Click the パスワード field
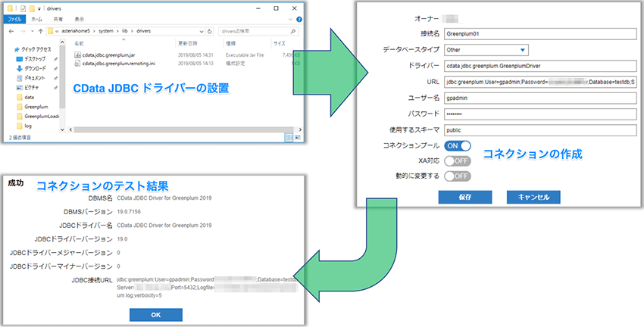644x327 pixels. point(540,114)
